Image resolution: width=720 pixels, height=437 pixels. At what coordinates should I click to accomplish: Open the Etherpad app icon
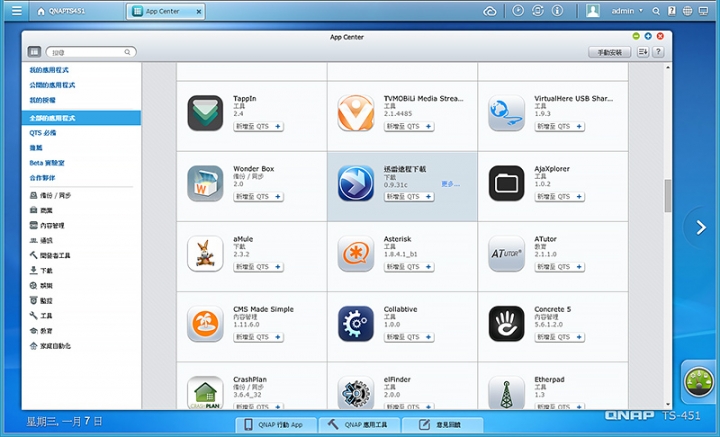pyautogui.click(x=506, y=392)
